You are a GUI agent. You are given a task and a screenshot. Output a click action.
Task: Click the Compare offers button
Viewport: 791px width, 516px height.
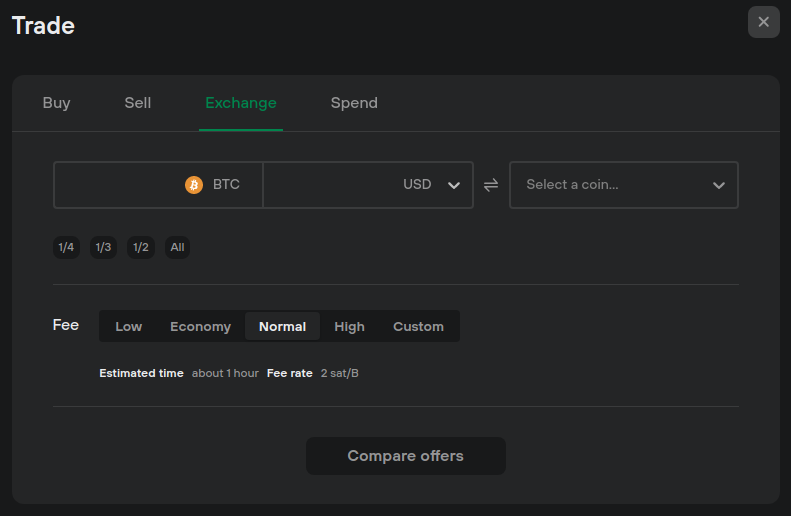[406, 456]
